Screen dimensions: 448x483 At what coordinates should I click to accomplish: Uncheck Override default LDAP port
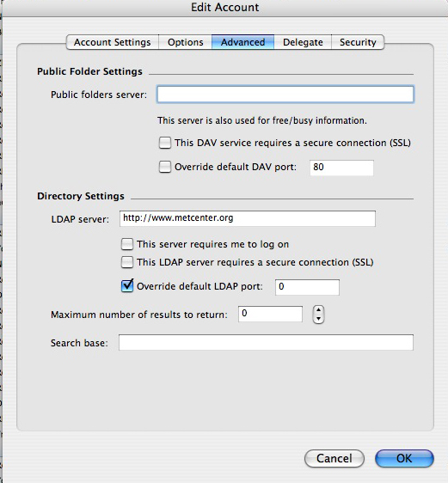127,285
